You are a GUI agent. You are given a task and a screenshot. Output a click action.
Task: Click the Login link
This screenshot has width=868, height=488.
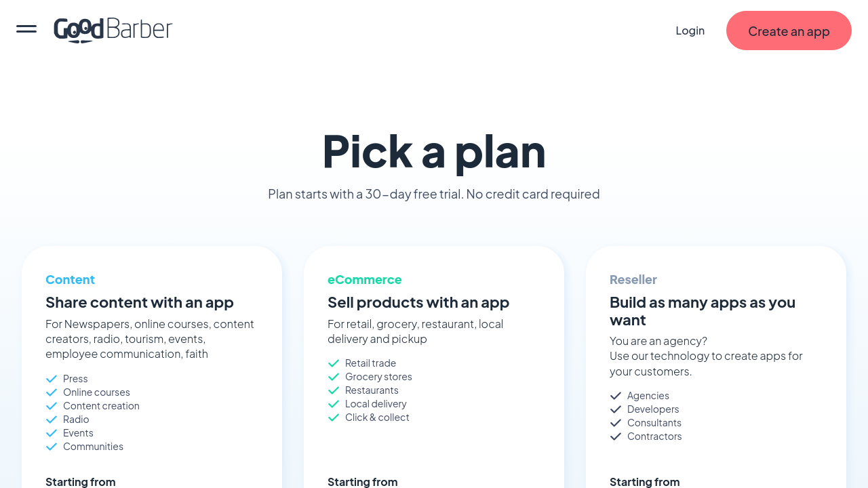pos(690,30)
